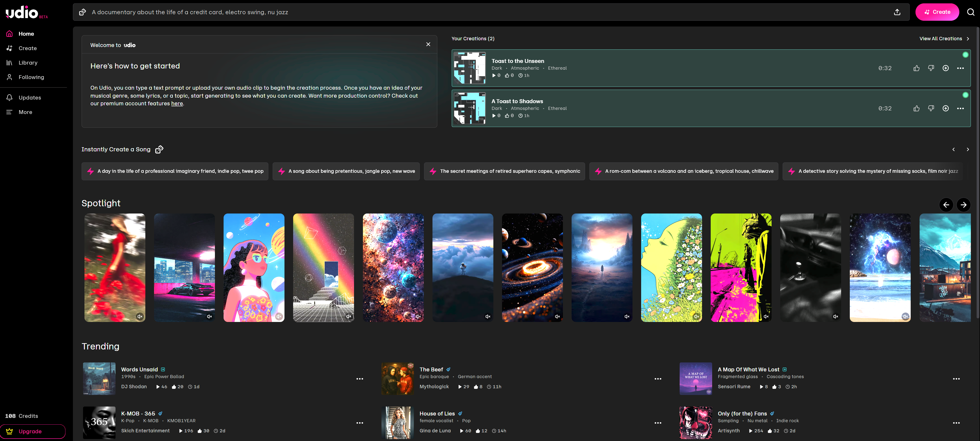Viewport: 980px width, 441px height.
Task: Like the Toast to the Unseen track
Action: (x=916, y=68)
